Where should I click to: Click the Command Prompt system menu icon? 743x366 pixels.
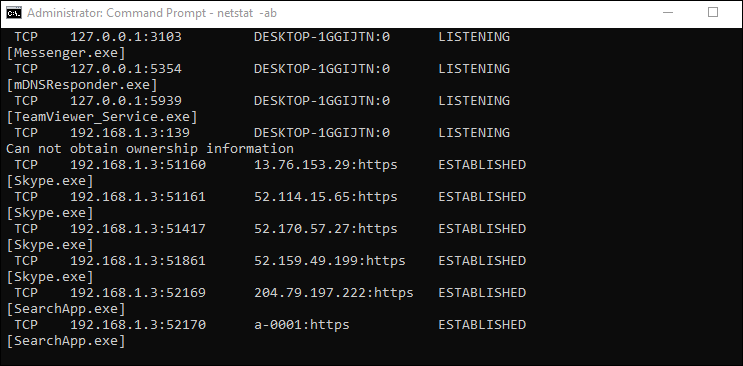coord(14,13)
